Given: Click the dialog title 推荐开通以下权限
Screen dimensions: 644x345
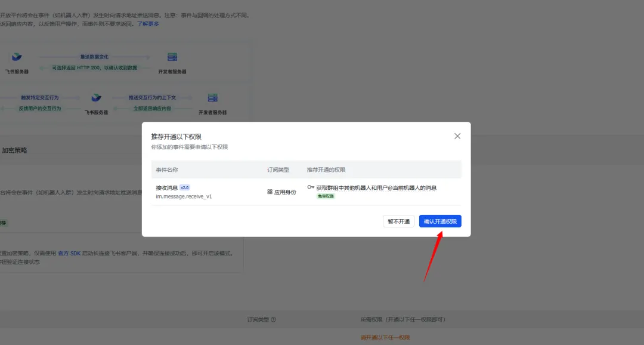Looking at the screenshot, I should coord(176,137).
